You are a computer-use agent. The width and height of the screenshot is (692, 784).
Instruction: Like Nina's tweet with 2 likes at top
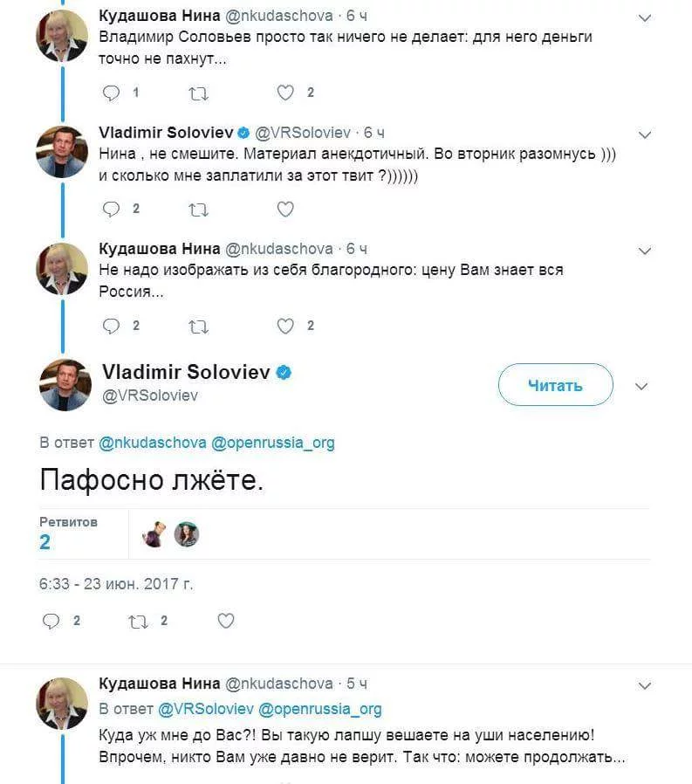point(285,93)
